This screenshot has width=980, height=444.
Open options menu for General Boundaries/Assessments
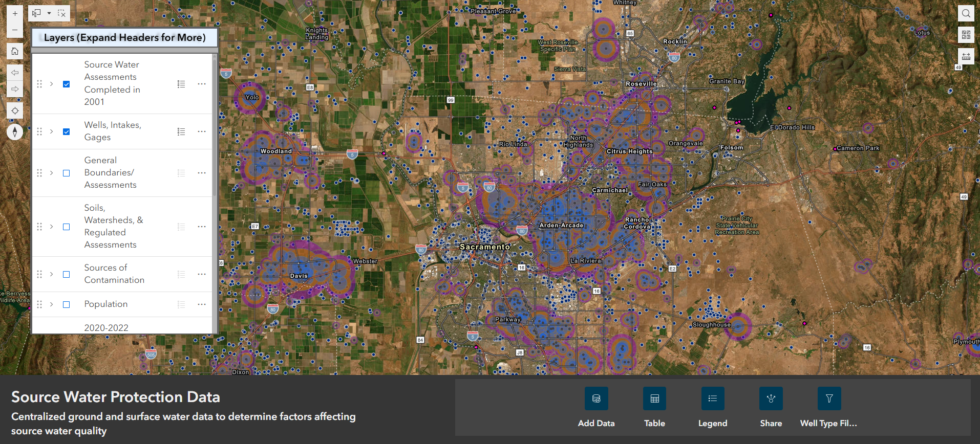click(x=202, y=173)
